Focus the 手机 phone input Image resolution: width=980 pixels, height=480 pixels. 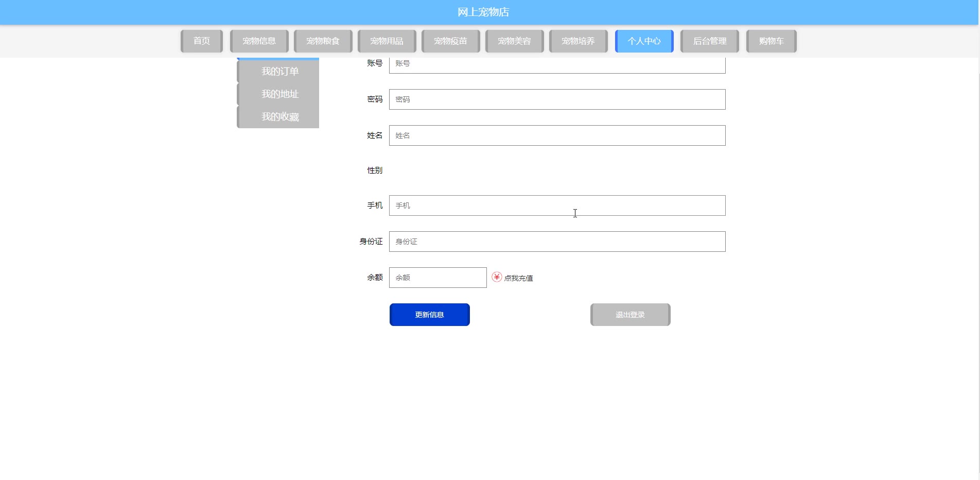[x=557, y=205]
